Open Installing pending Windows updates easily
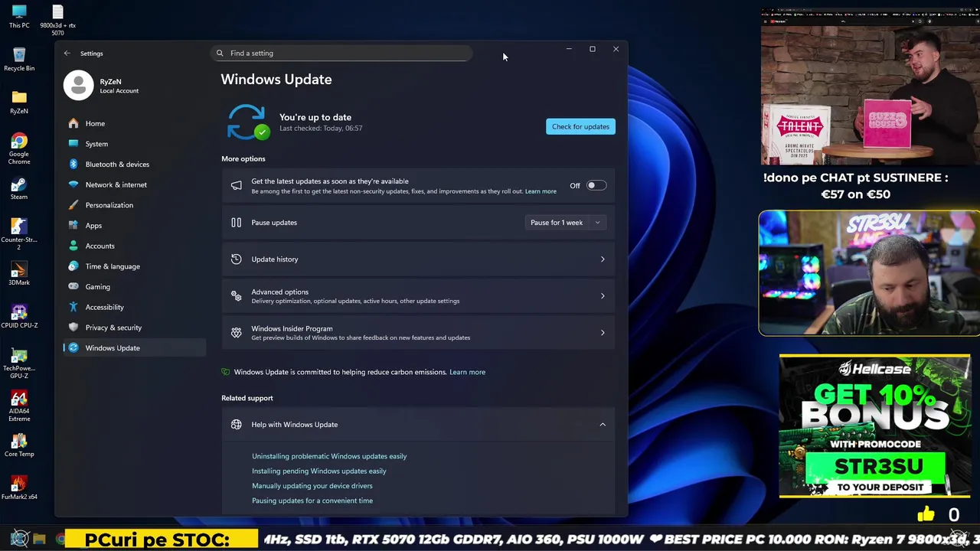The height and width of the screenshot is (551, 980). point(319,471)
